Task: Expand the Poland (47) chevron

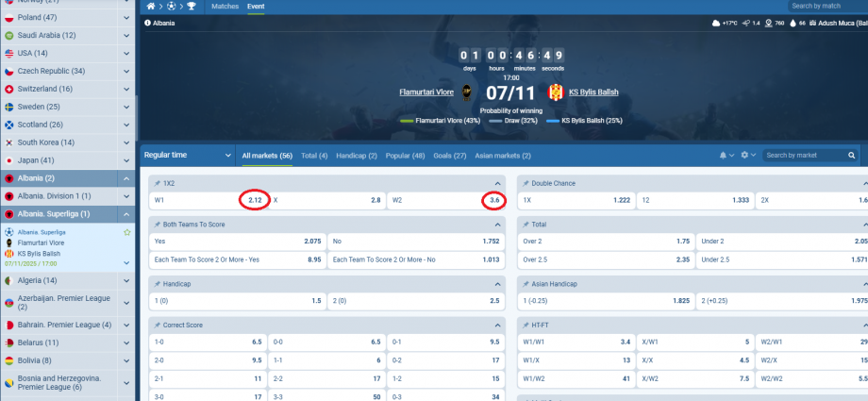Action: tap(126, 18)
